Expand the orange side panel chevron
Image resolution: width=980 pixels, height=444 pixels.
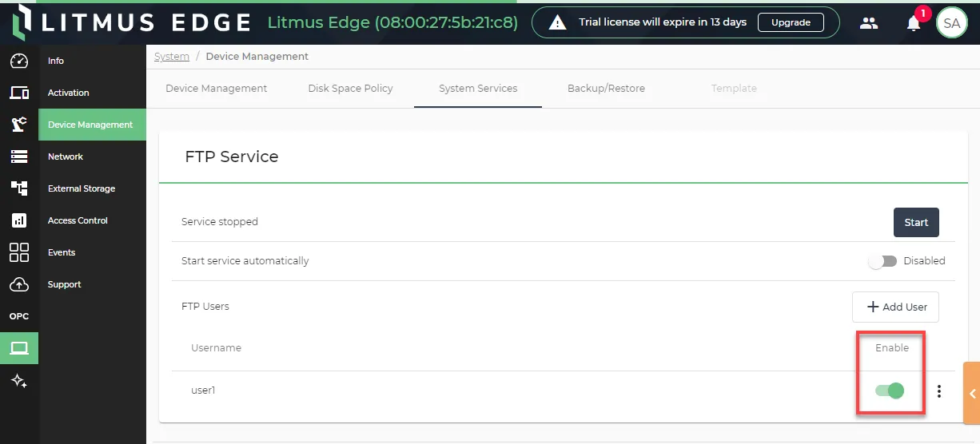(x=971, y=393)
